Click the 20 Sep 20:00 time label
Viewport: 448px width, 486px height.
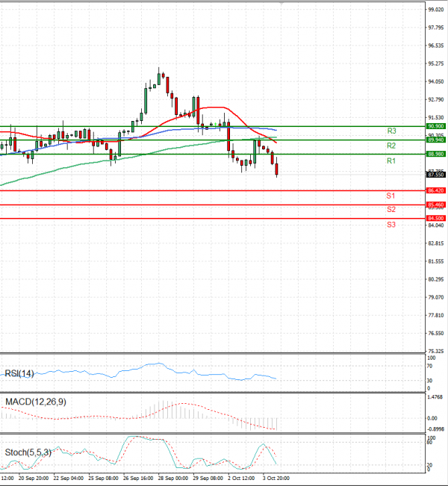point(34,479)
